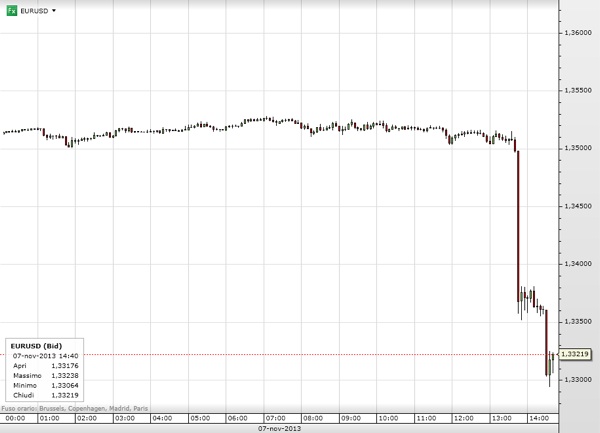The height and width of the screenshot is (433, 600).
Task: Click the green Fx instrument icon
Action: pyautogui.click(x=12, y=10)
